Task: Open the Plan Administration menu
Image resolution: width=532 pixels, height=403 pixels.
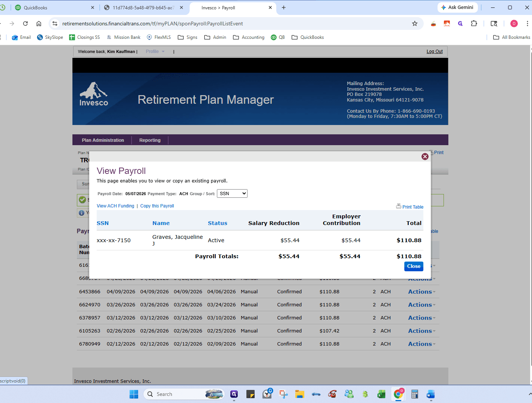Action: pos(103,140)
